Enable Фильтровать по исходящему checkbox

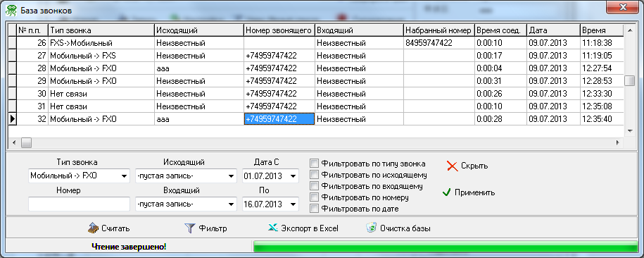(314, 175)
